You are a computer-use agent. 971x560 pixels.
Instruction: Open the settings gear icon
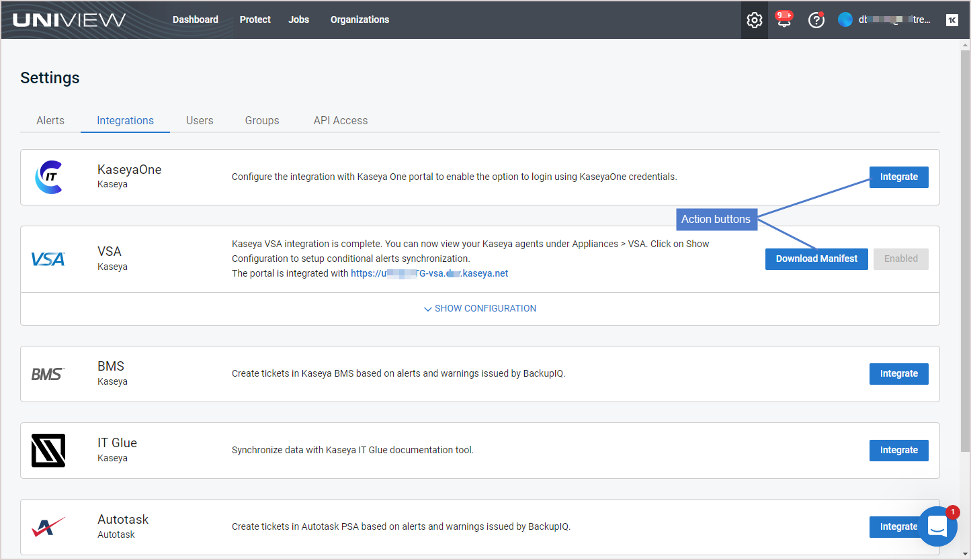click(x=754, y=20)
